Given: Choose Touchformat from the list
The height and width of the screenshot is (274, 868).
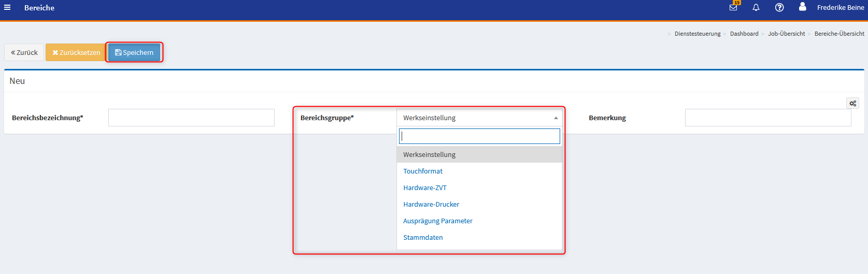Looking at the screenshot, I should (423, 171).
